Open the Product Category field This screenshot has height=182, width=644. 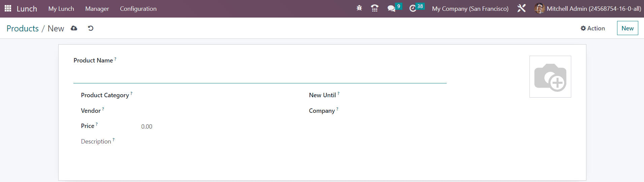pos(218,96)
